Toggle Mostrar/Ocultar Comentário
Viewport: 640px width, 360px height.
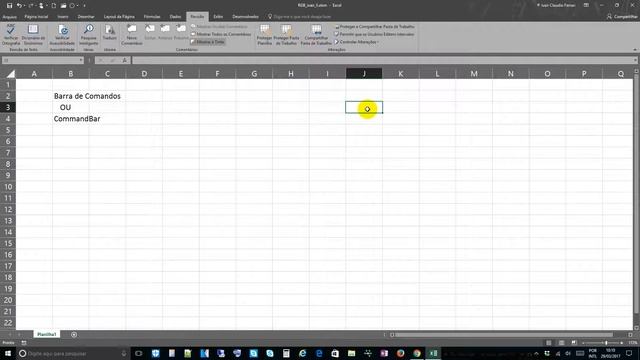(219, 27)
